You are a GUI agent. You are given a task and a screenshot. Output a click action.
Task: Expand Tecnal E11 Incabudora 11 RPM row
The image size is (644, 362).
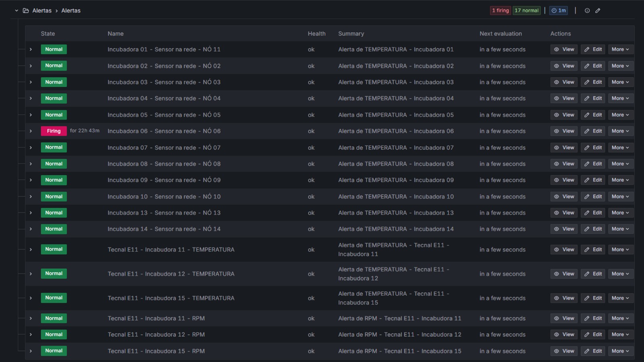[x=31, y=318]
